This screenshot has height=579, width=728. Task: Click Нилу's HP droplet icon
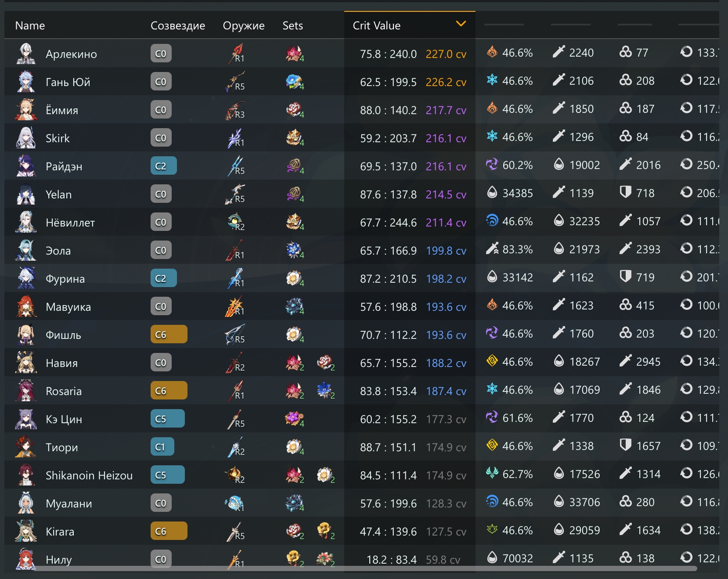492,558
